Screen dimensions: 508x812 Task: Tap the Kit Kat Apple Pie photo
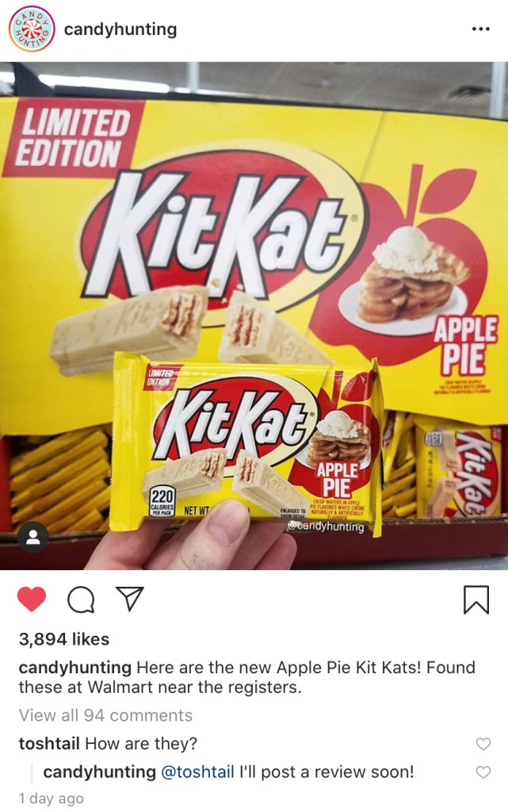254,316
